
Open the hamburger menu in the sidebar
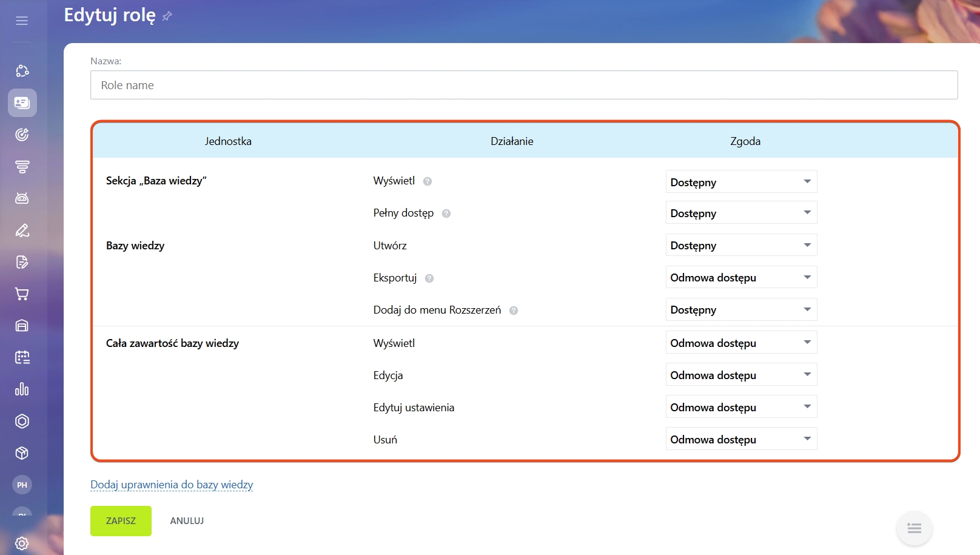[22, 21]
